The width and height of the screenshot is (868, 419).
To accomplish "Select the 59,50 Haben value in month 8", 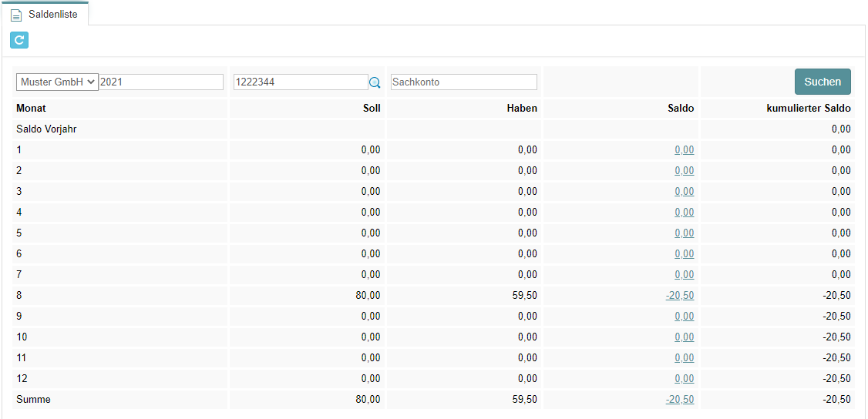I will 525,296.
